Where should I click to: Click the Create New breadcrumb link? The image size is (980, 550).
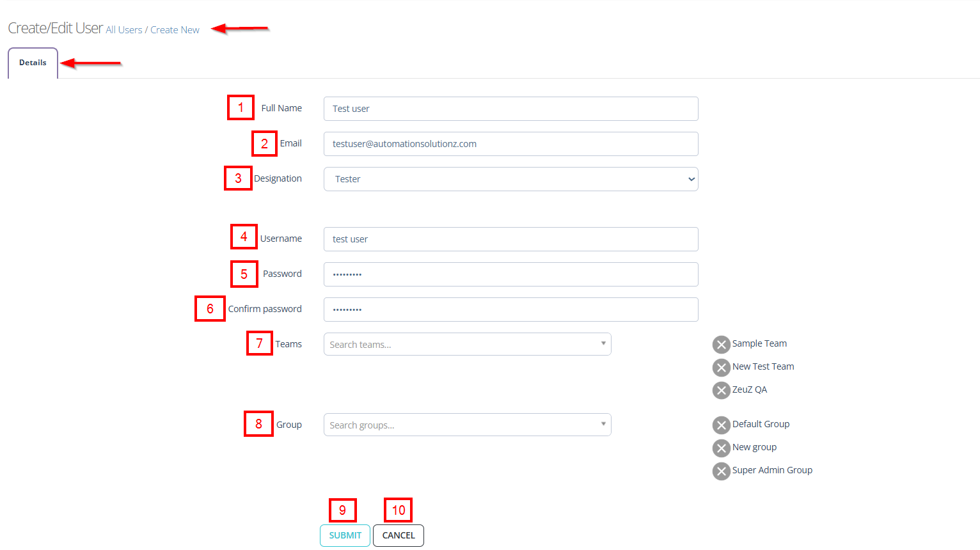click(x=175, y=30)
